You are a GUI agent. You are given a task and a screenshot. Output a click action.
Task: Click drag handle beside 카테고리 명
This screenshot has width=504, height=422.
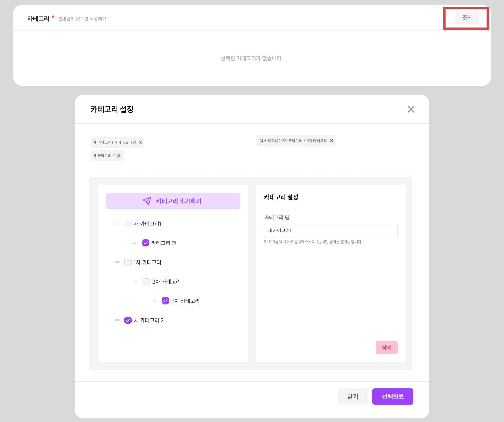(x=135, y=243)
